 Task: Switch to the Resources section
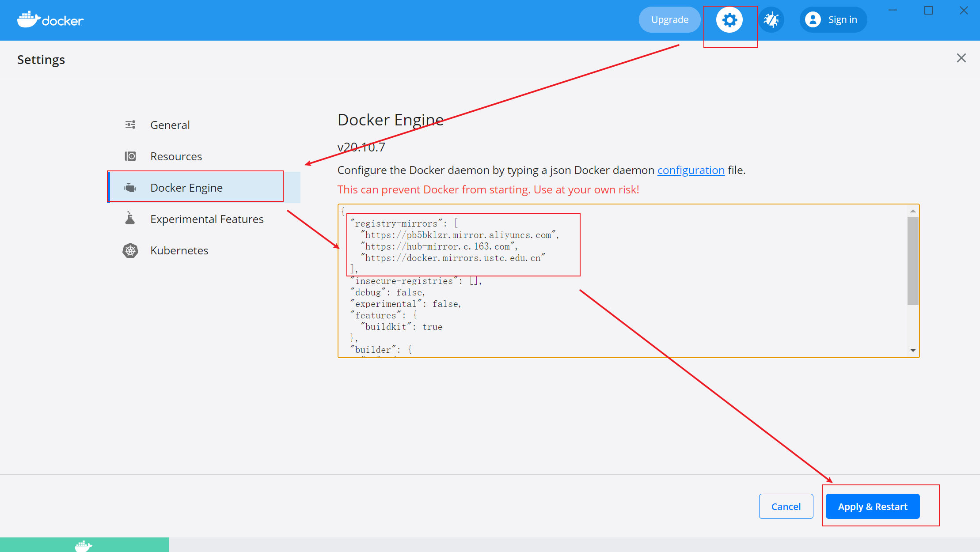tap(176, 156)
